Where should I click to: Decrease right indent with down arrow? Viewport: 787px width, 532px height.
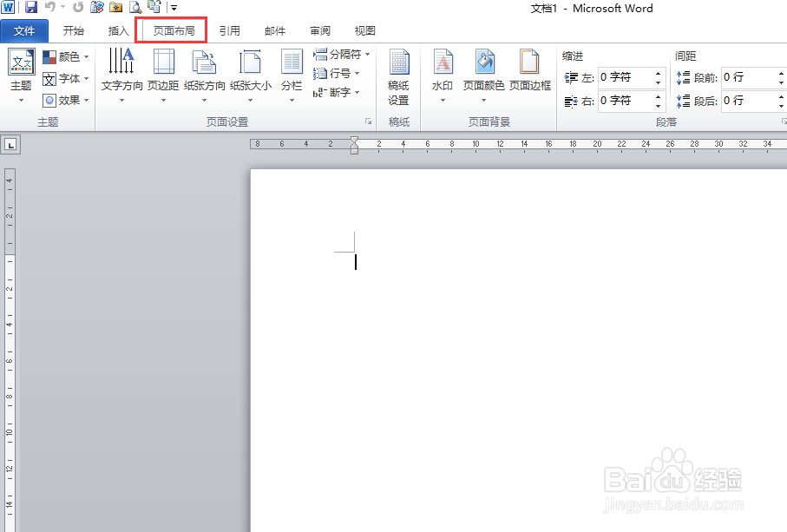[658, 105]
